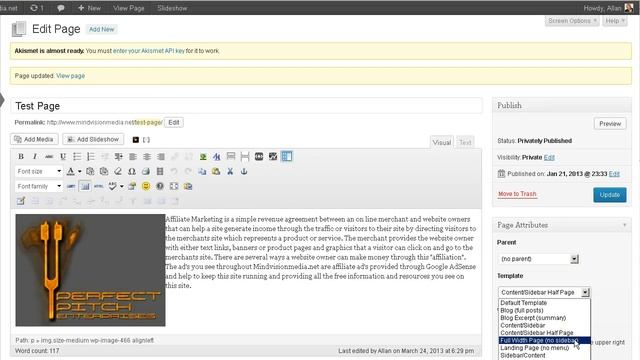Open the 'enter your Akismet API key' link

[149, 51]
